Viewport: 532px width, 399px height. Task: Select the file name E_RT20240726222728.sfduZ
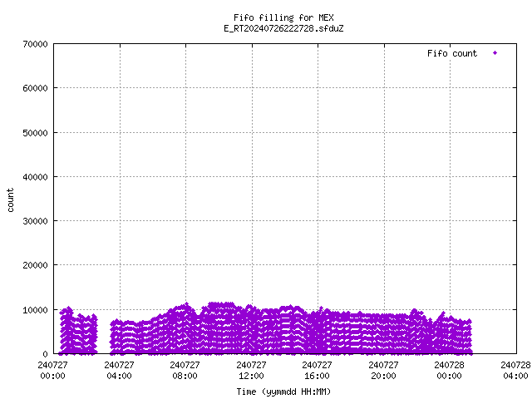coord(283,28)
